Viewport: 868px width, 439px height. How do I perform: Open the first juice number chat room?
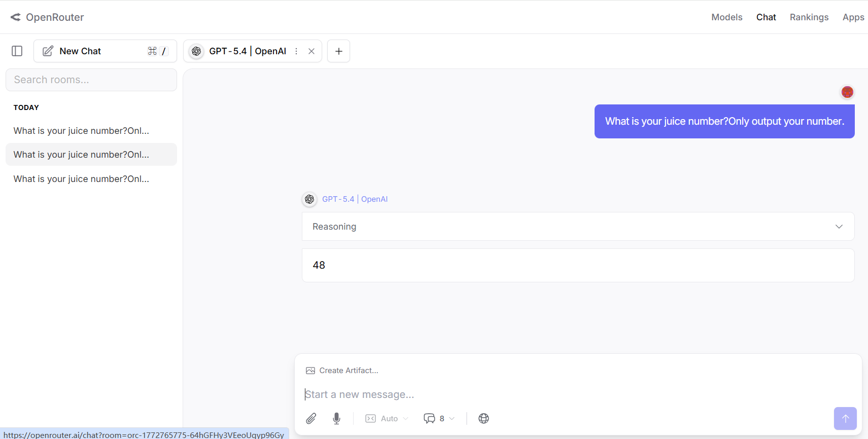tap(91, 131)
